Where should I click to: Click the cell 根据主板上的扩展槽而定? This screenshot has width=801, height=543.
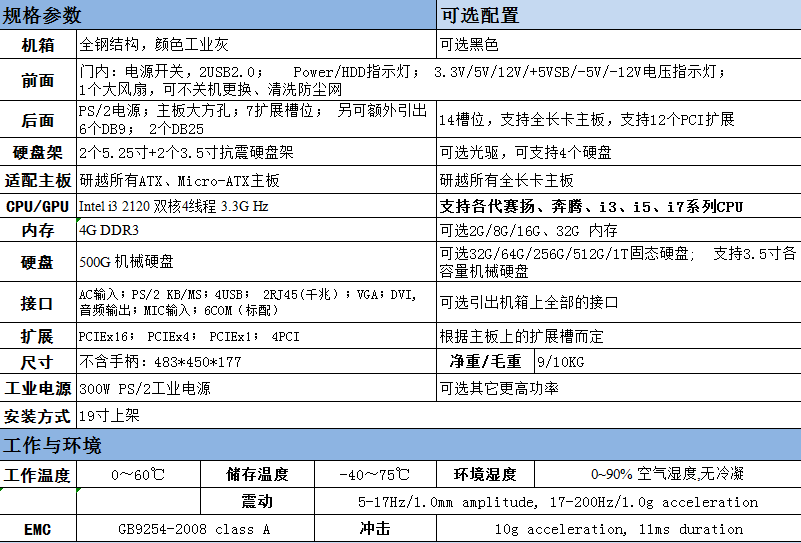[x=619, y=336]
